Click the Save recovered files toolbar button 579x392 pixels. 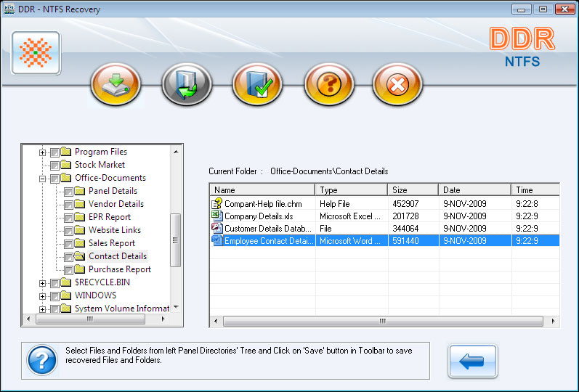pos(116,84)
